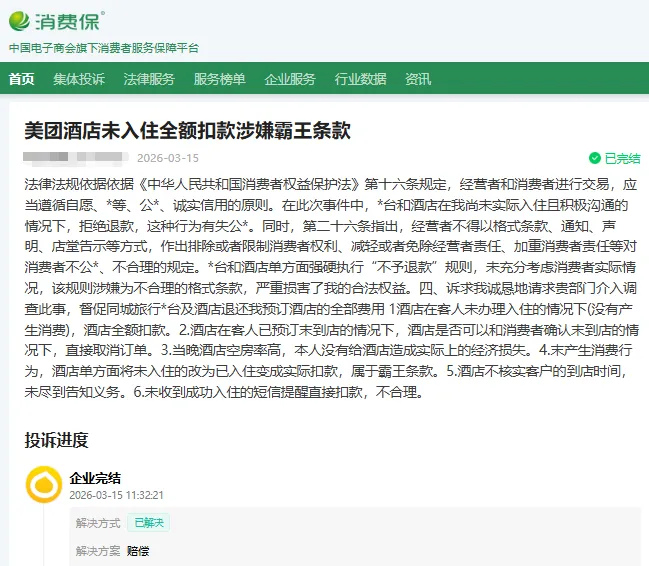Go to 集体投诉 in the nav bar

pyautogui.click(x=79, y=79)
